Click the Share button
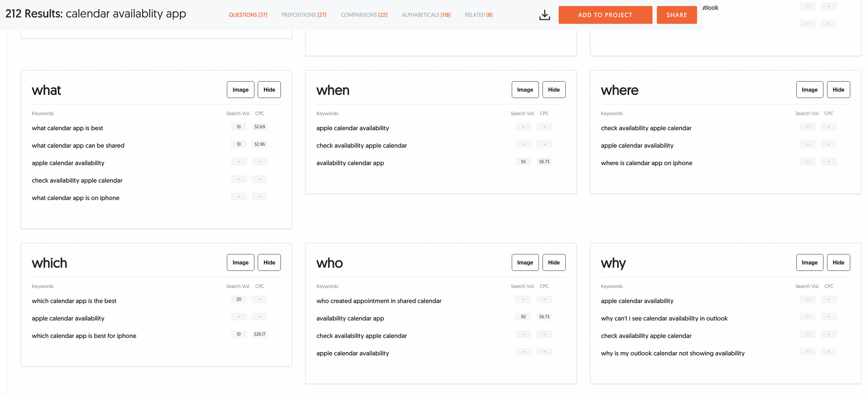Screen dimensions: 868x396 coord(676,15)
